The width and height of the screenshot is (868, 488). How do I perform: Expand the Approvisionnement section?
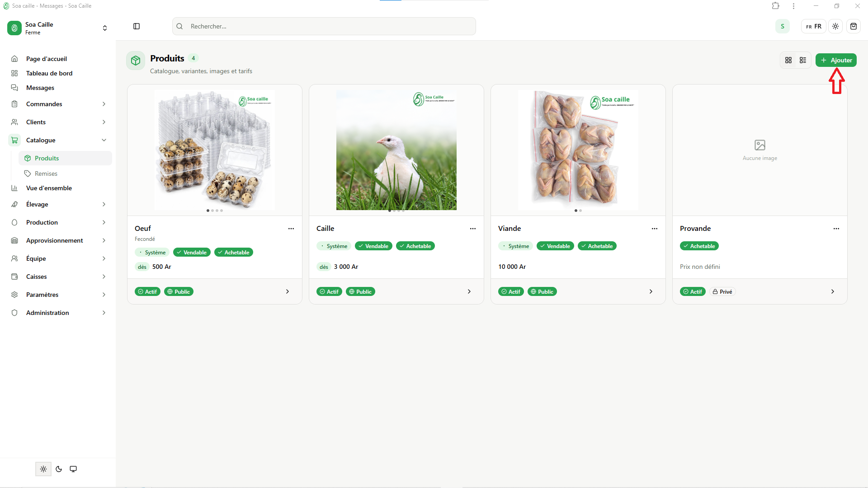tap(58, 240)
